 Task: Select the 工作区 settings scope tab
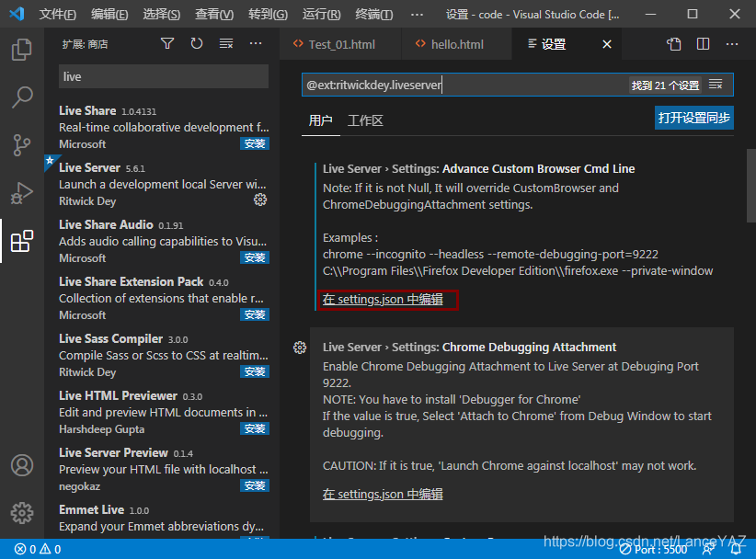(x=365, y=120)
